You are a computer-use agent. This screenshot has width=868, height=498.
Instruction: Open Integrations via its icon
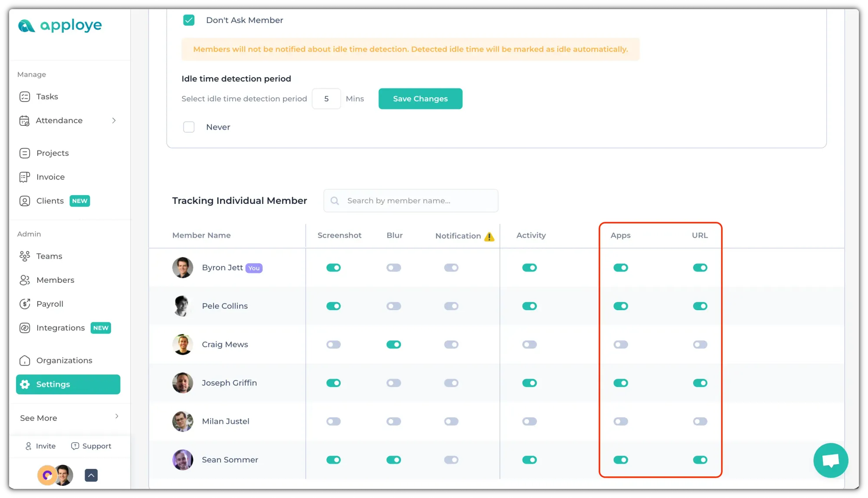tap(25, 328)
